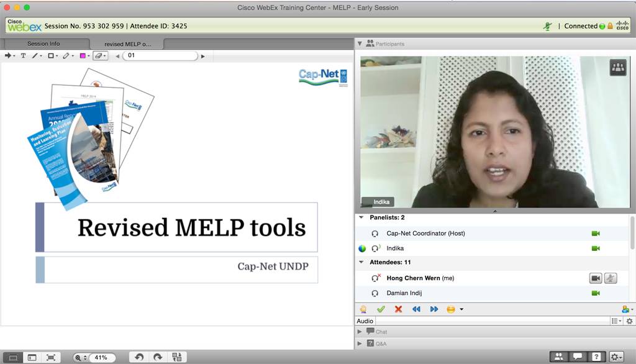Click the Revised MELP tools slide title

click(191, 227)
